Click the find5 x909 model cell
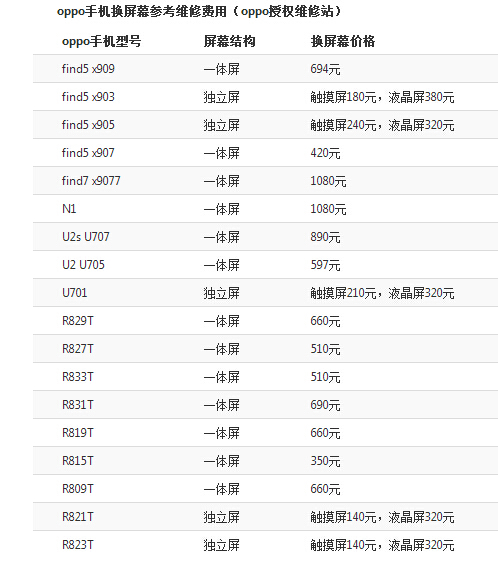The width and height of the screenshot is (498, 562). click(x=88, y=68)
